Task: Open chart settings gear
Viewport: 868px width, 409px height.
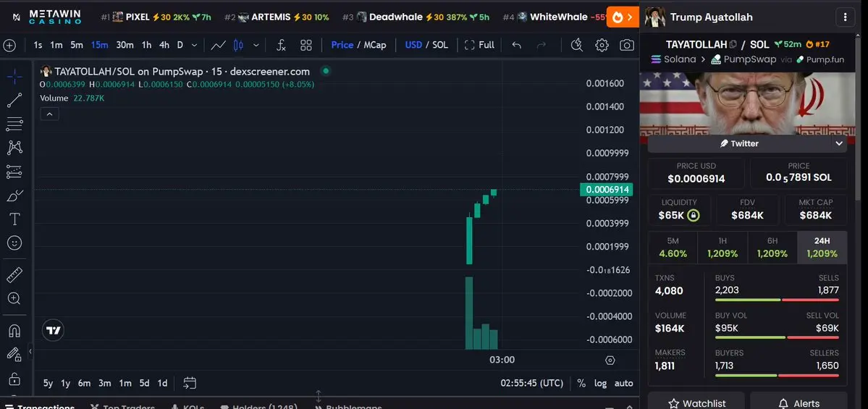Action: pos(602,46)
